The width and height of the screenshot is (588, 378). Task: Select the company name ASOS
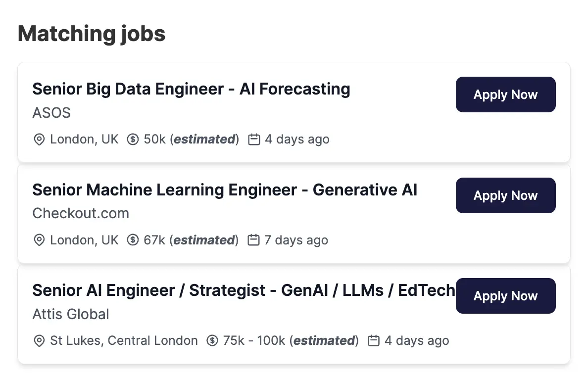tap(51, 113)
